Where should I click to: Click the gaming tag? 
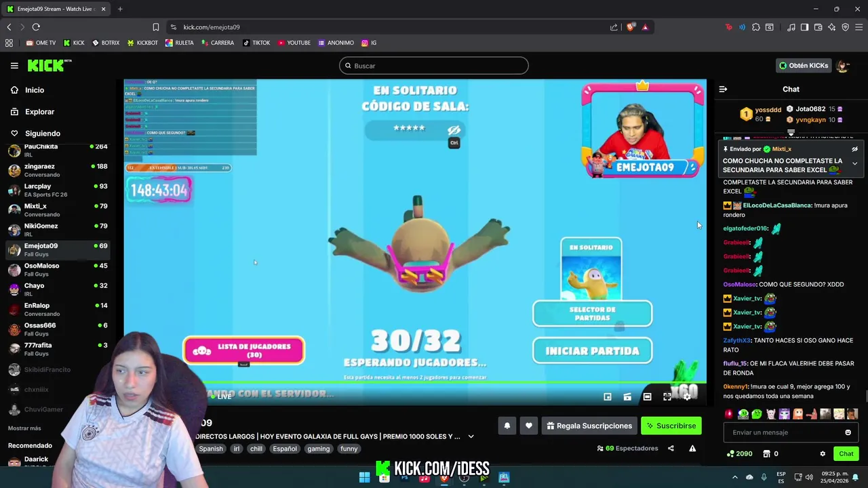point(318,449)
